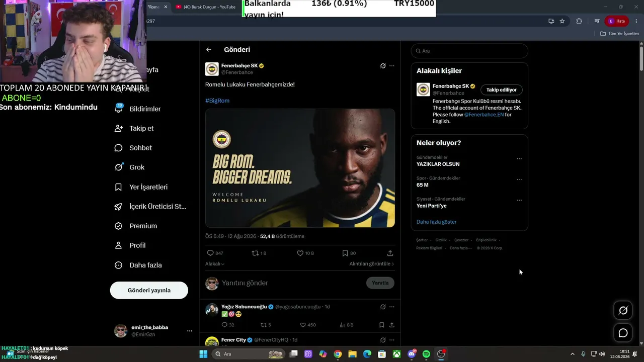Click the Gönderi yayınla button
644x362 pixels.
coord(149,290)
